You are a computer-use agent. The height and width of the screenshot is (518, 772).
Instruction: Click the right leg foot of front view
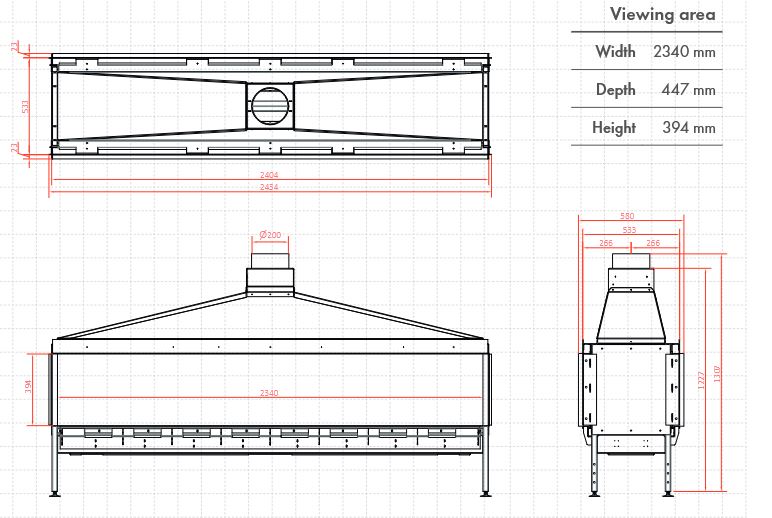tap(485, 493)
